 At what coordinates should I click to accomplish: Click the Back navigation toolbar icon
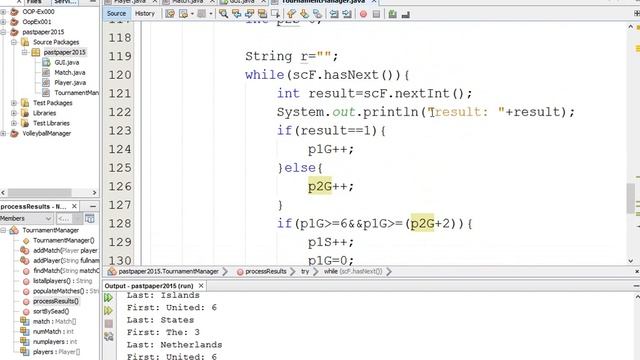[x=183, y=14]
